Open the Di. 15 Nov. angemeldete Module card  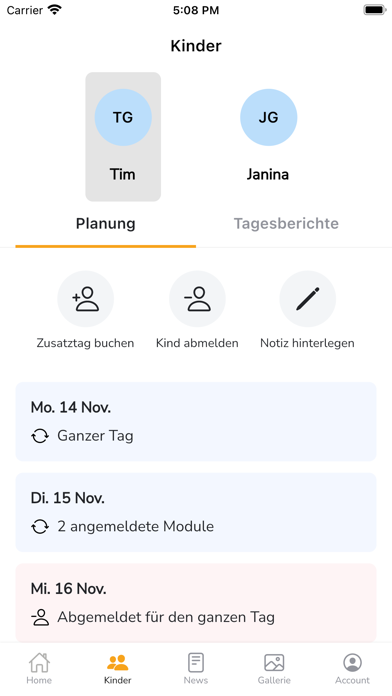196,512
